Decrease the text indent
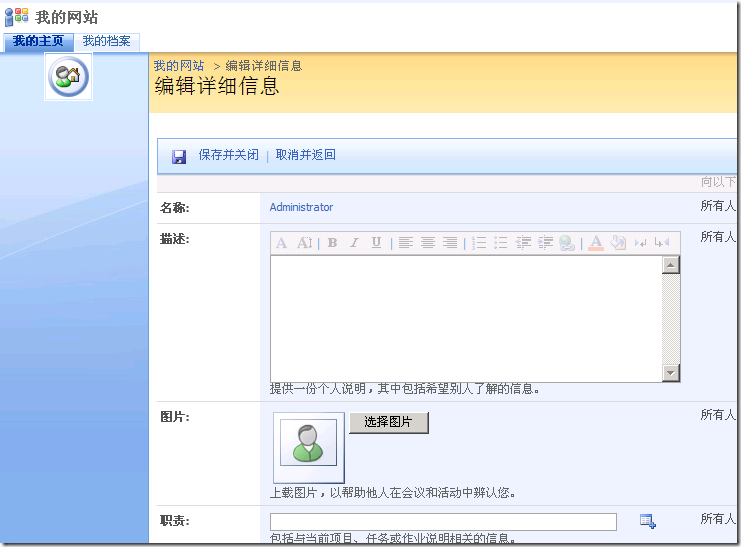 523,243
